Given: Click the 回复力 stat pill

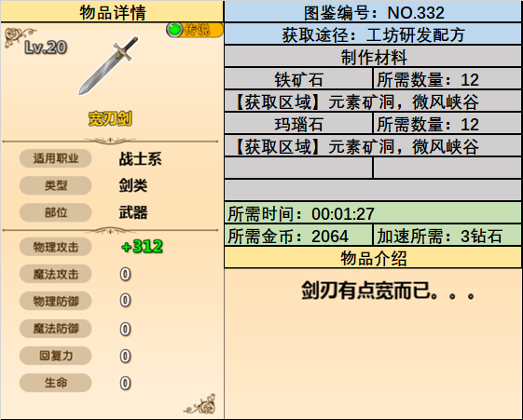Looking at the screenshot, I should pyautogui.click(x=55, y=356).
